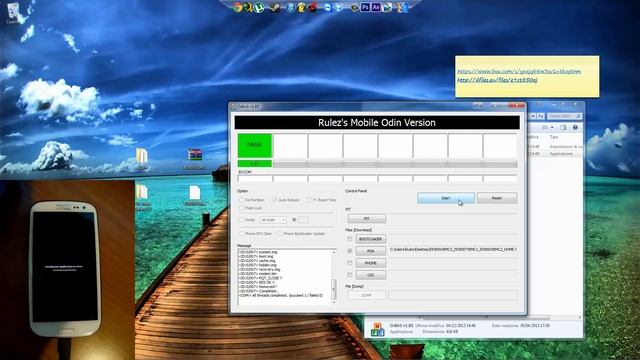Launch Photoshop from the top dock

tap(365, 7)
